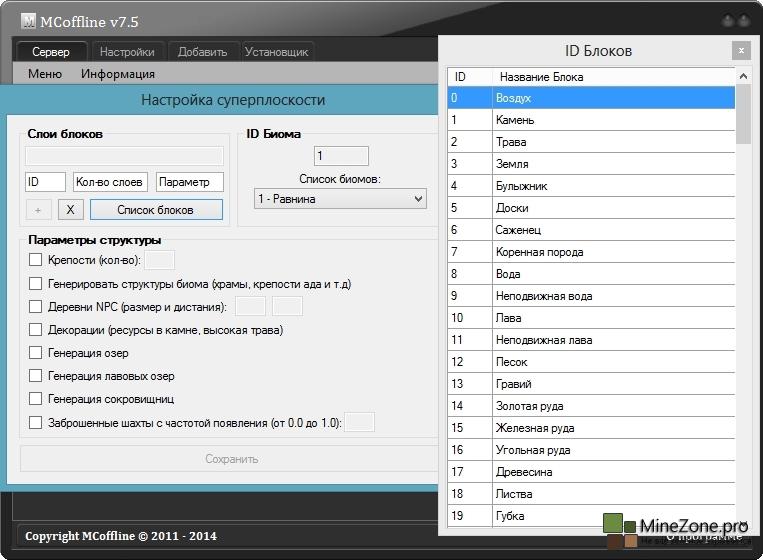Toggle the Деревни NPC checkbox
This screenshot has height=560, width=763.
coord(36,307)
